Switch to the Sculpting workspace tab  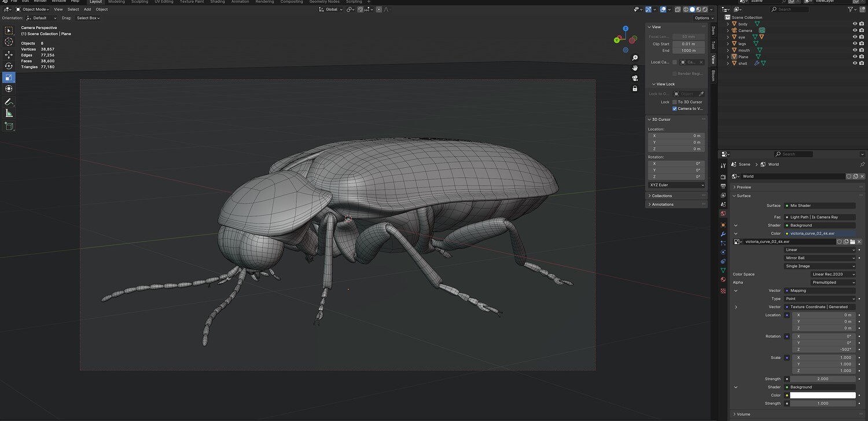click(139, 2)
